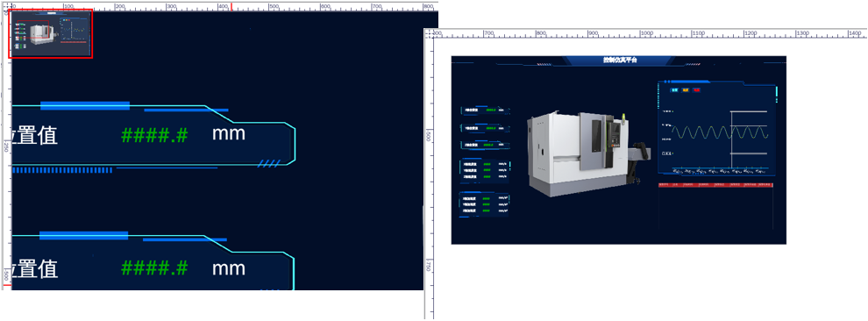Screen dimensions: 868x321
Task: Click the ruler origin crosshair of left editor
Action: 6,6
